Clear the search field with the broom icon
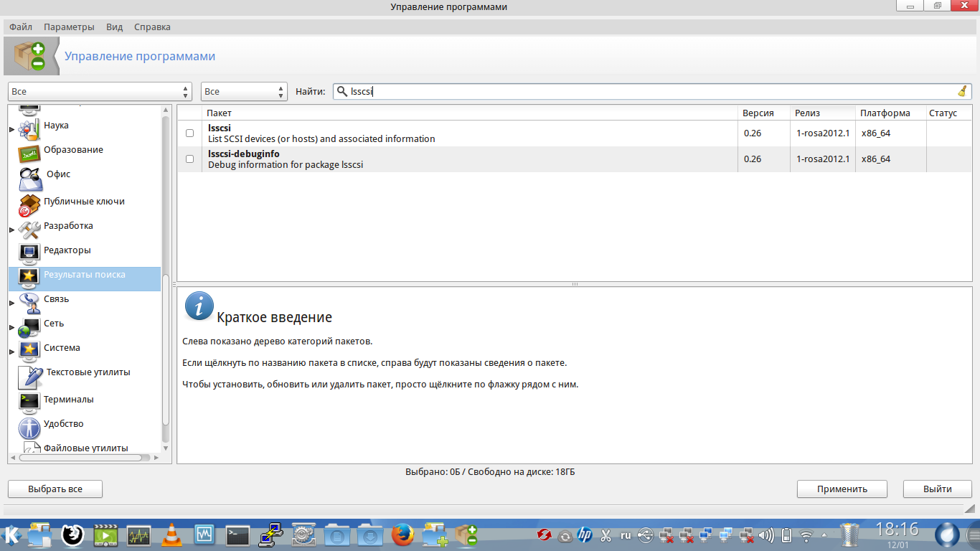980x551 pixels. pos(962,91)
